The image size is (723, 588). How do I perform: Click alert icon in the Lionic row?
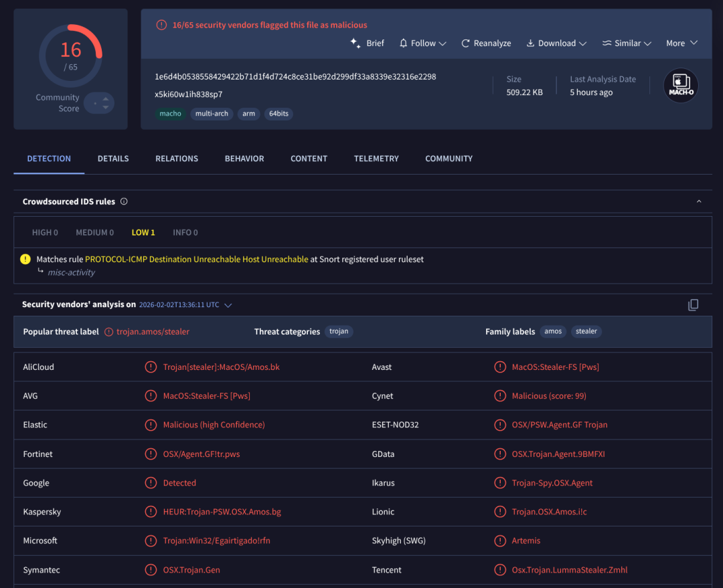[x=500, y=512]
